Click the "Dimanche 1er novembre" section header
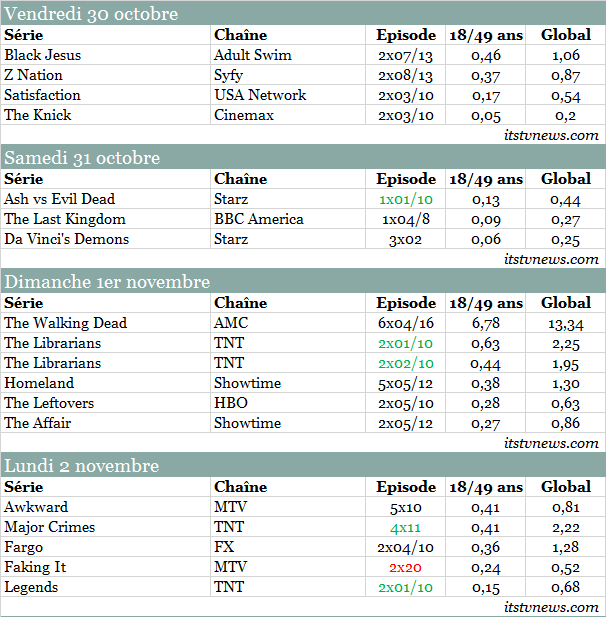 click(x=107, y=282)
